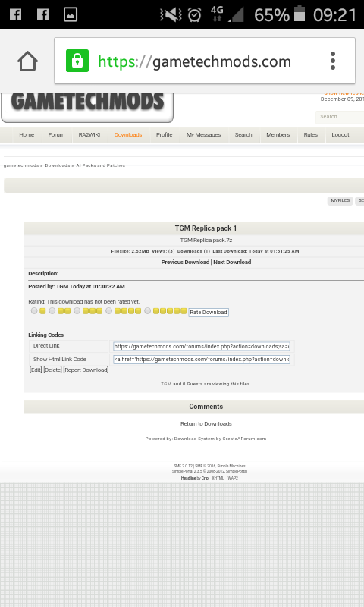The height and width of the screenshot is (607, 364).
Task: Click the Crip footer link
Action: (205, 479)
